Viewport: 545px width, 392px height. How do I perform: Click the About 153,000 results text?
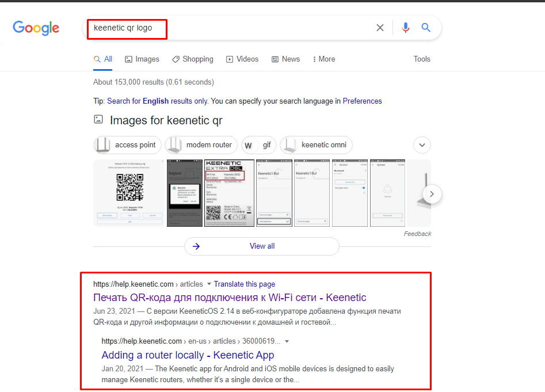click(154, 82)
